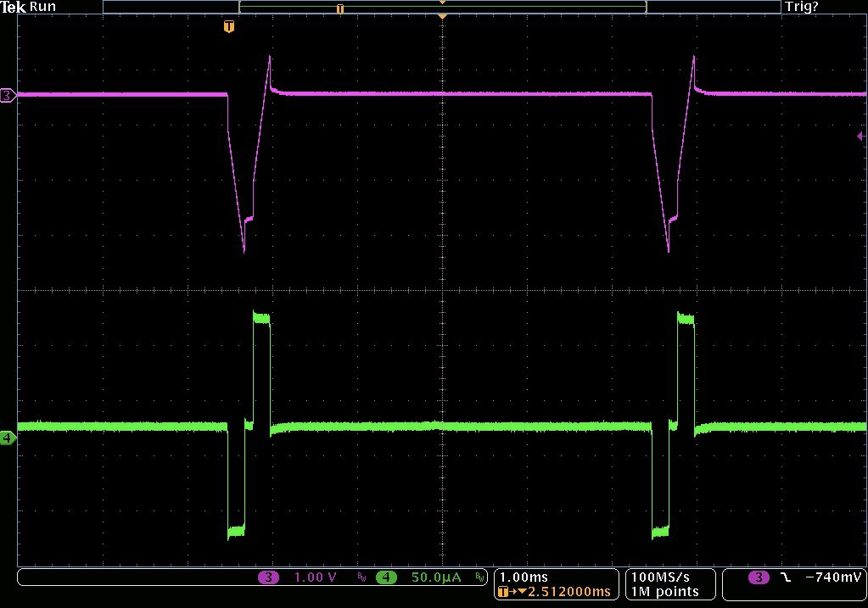Select the orange trigger position T marker

click(x=228, y=26)
